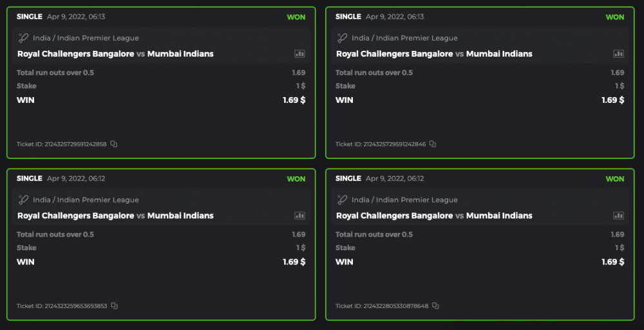Viewport: 644px width, 330px height.
Task: Open match statistics icon on ticket 878648
Action: [618, 215]
